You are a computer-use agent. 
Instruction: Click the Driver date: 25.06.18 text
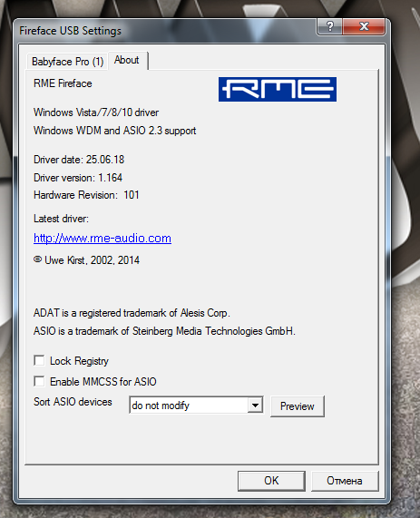(x=79, y=160)
